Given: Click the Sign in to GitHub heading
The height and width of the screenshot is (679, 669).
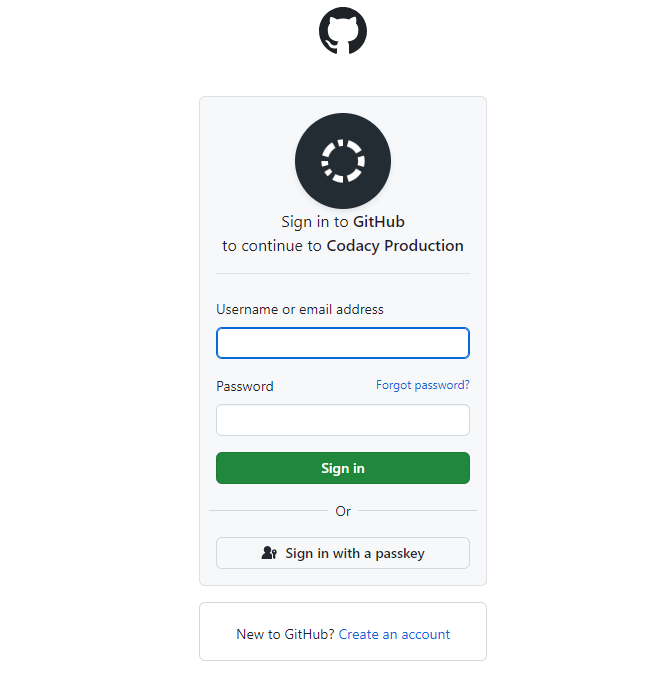Looking at the screenshot, I should [343, 222].
